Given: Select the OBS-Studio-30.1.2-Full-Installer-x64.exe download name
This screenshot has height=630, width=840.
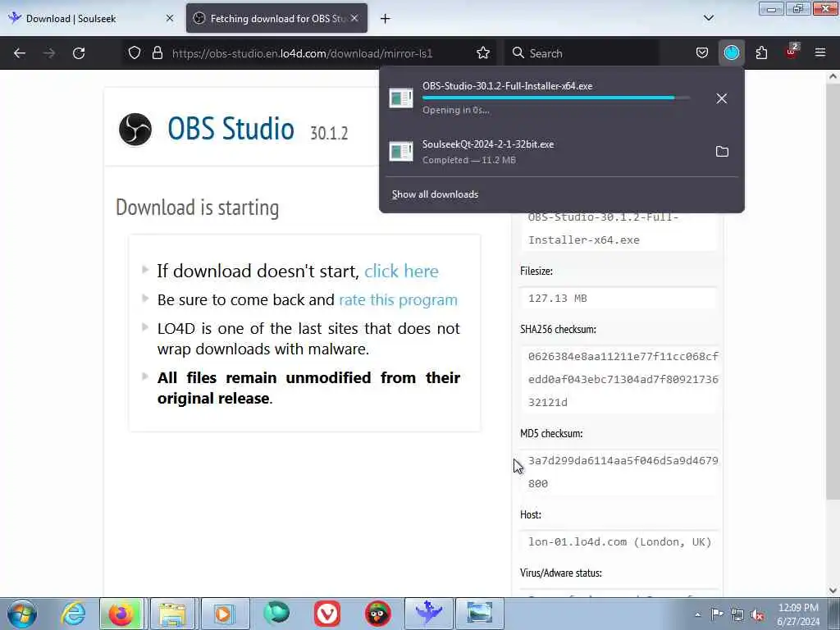Looking at the screenshot, I should pyautogui.click(x=507, y=85).
